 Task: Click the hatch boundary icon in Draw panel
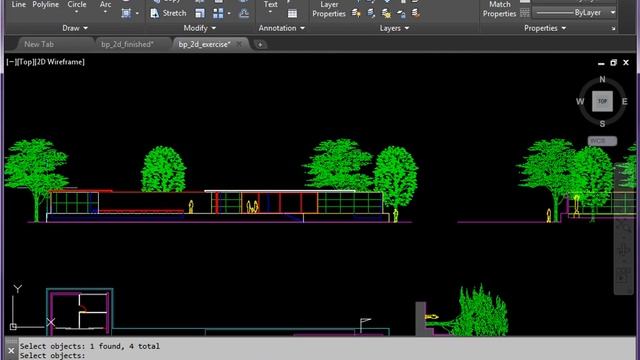coord(126,13)
